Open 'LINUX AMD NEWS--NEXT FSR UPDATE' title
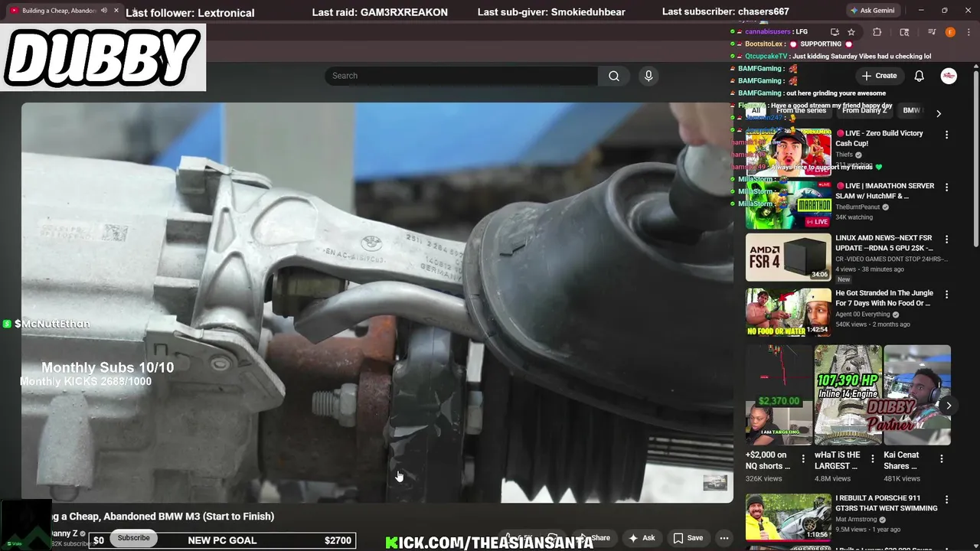The image size is (980, 551). coord(884,243)
